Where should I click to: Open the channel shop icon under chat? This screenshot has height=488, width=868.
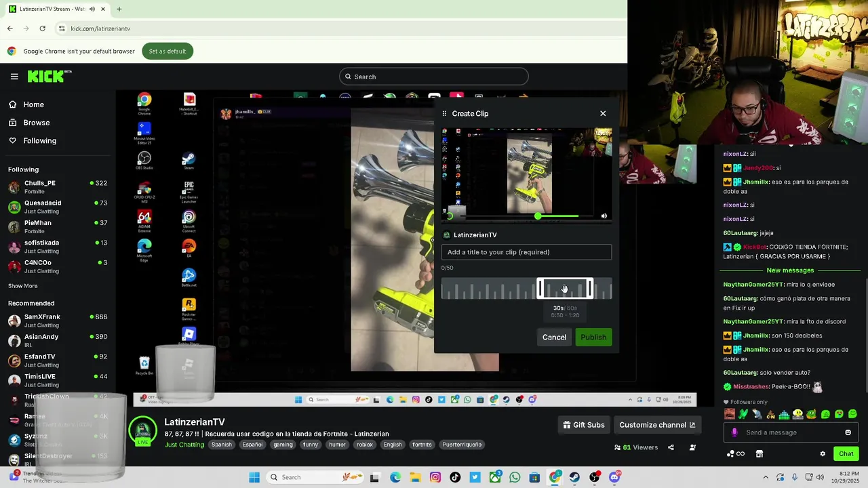coord(759,454)
